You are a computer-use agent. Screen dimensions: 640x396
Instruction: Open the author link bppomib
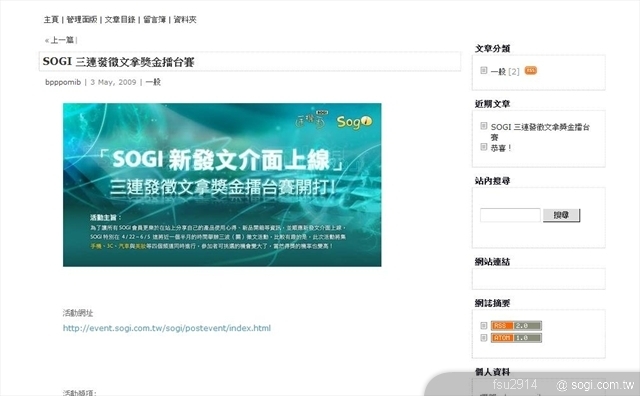[63, 82]
